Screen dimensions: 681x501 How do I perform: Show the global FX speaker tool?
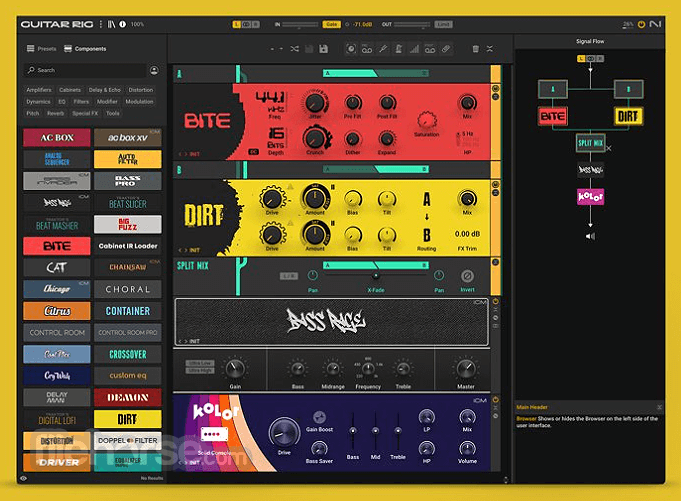coord(351,49)
